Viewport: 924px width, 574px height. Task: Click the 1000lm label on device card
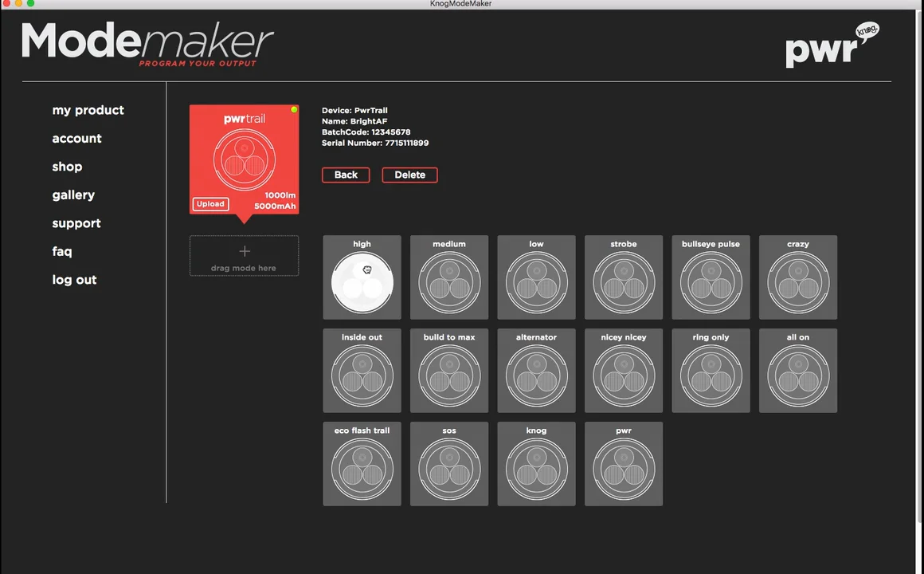click(280, 195)
